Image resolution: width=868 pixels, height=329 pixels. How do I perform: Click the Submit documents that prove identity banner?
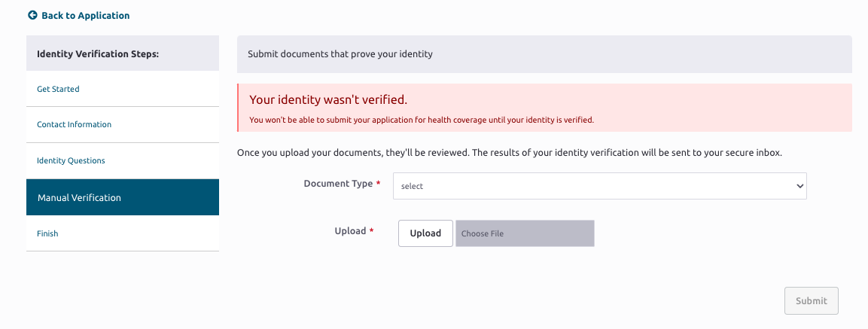coord(544,54)
